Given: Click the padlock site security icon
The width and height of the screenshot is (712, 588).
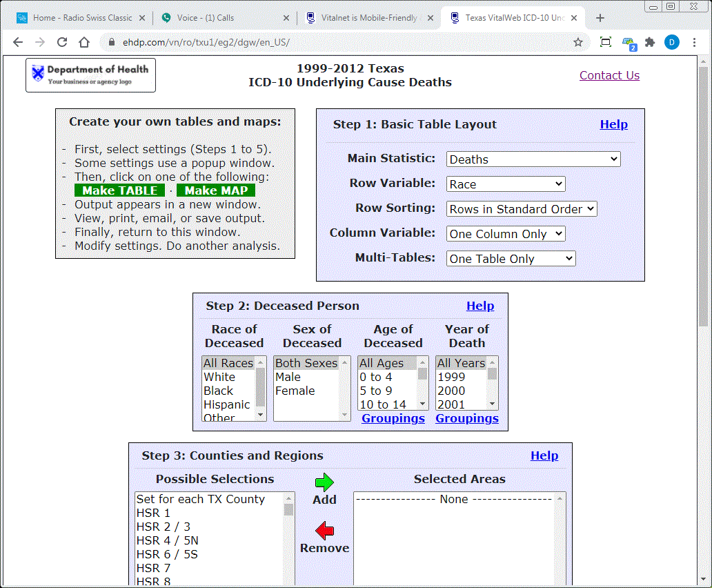Looking at the screenshot, I should click(111, 42).
